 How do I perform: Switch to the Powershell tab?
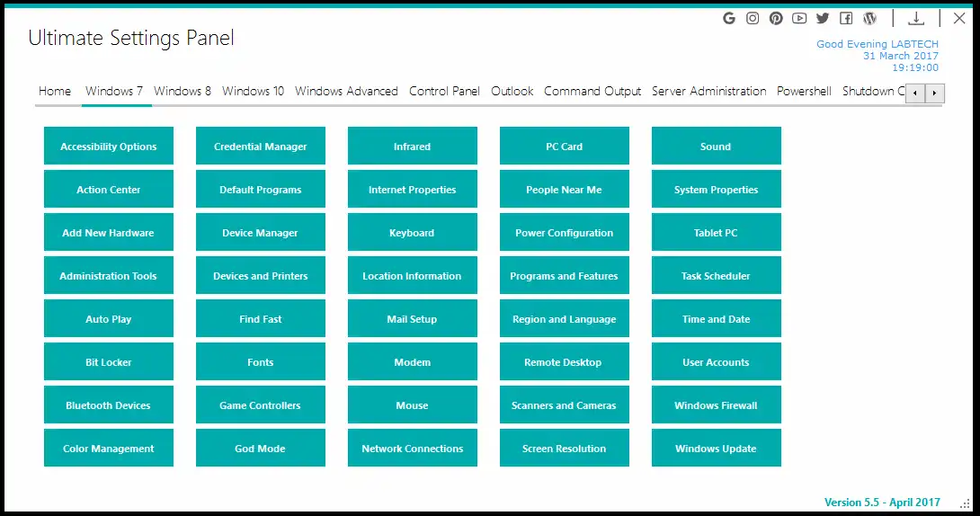pyautogui.click(x=804, y=91)
